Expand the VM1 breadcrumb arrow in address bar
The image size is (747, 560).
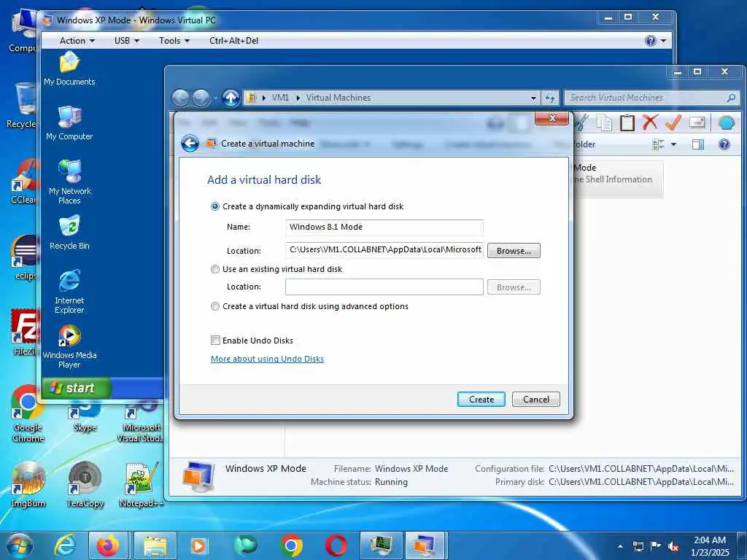298,98
